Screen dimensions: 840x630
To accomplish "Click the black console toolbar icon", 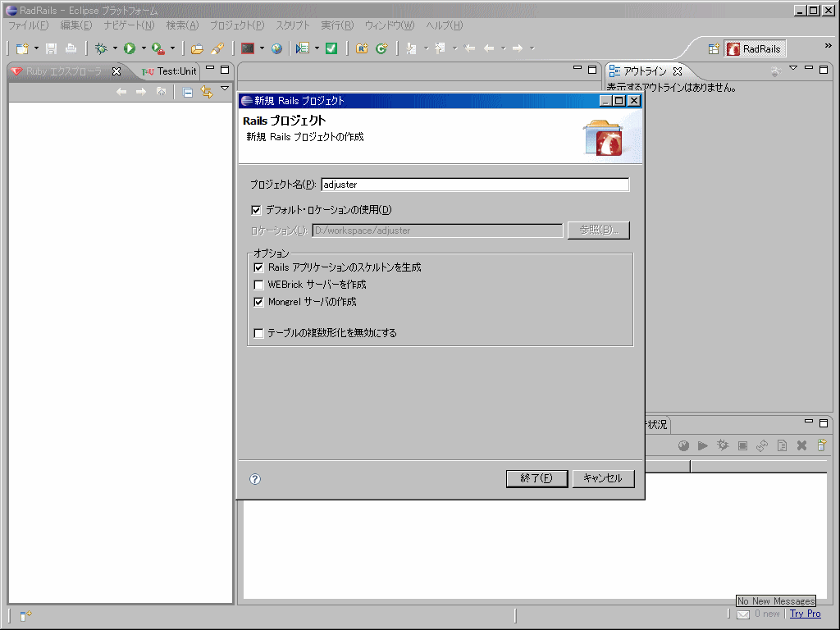I will 248,48.
